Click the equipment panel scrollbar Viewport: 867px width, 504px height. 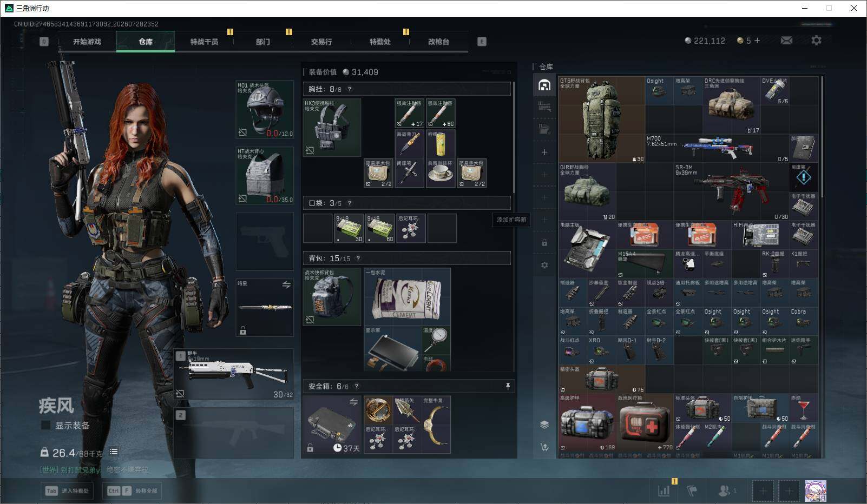tap(513, 137)
